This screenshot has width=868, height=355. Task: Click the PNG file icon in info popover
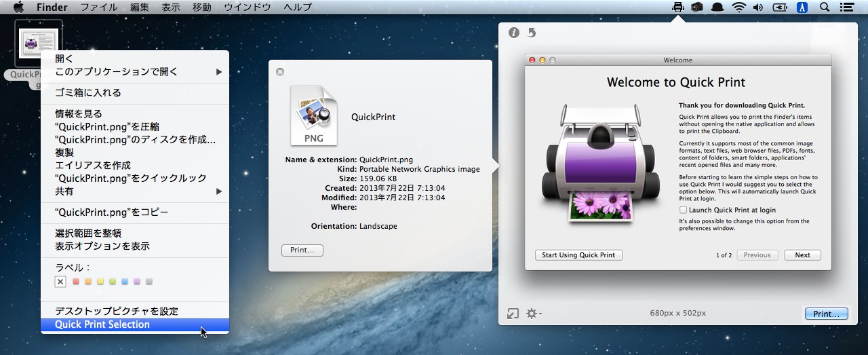coord(313,115)
